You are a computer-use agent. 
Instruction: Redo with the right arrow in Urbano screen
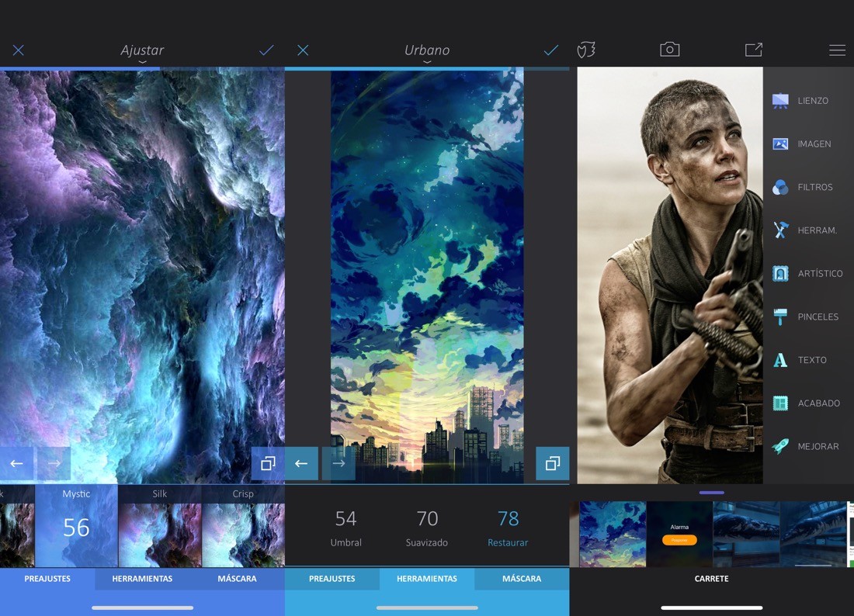(x=338, y=464)
